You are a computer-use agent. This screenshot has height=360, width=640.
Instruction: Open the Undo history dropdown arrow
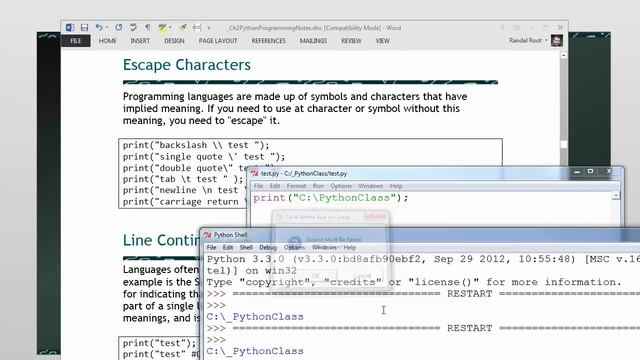[x=107, y=28]
